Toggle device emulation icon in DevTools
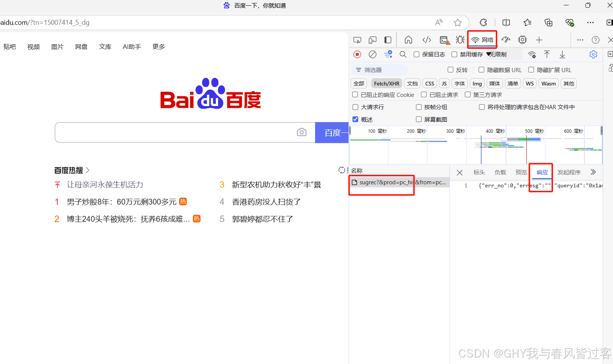Screen dimensions: 613x364 tap(373, 40)
